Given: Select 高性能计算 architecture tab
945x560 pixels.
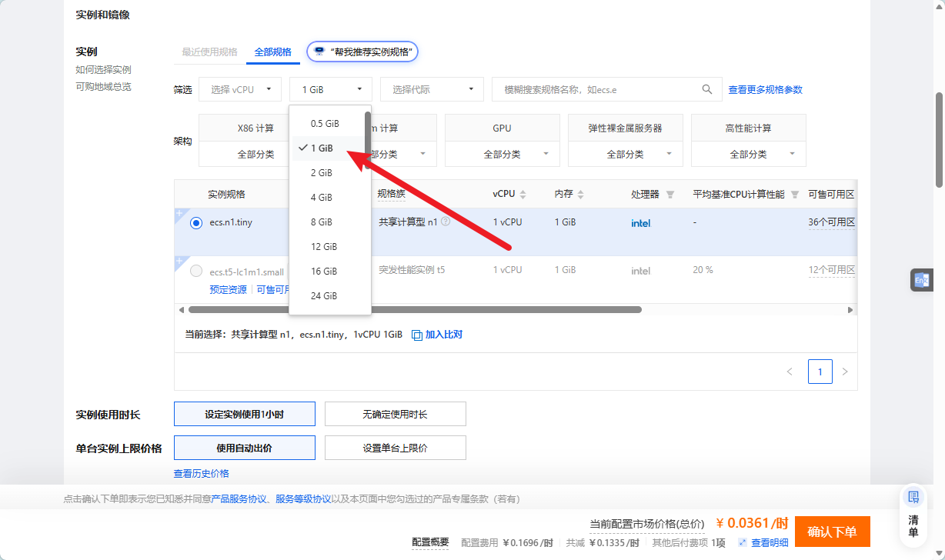Looking at the screenshot, I should (x=749, y=128).
